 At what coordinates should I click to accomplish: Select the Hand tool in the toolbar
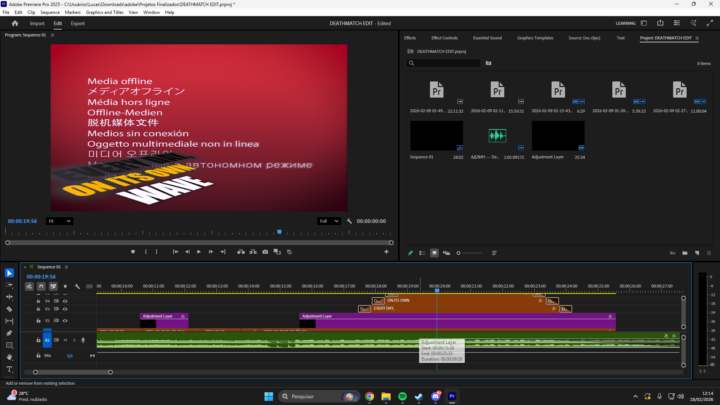tap(9, 357)
